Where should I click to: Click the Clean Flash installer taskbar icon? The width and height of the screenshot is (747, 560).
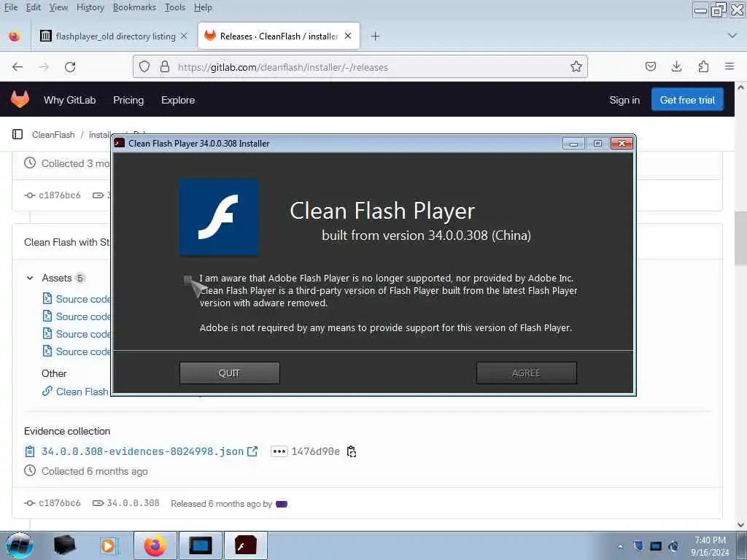[245, 545]
